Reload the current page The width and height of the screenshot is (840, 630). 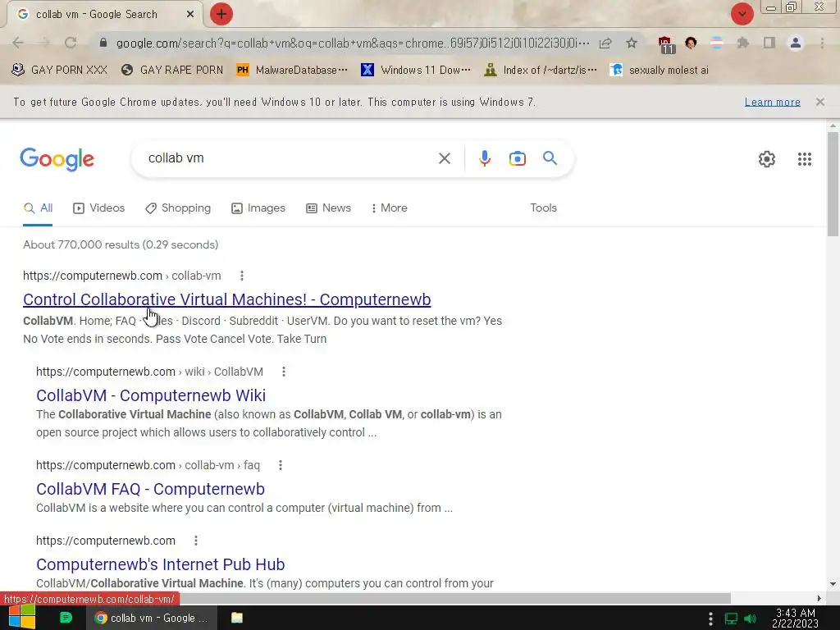click(71, 43)
